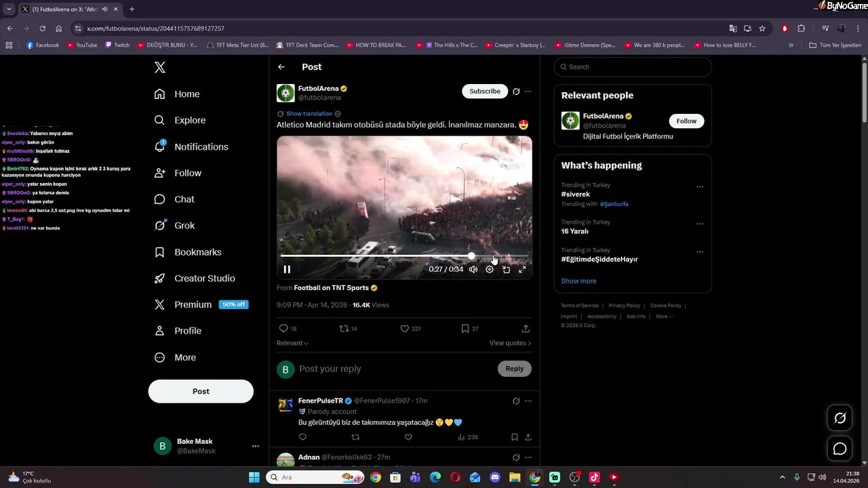Seek on the video progress bar
Image resolution: width=868 pixels, height=488 pixels.
[x=404, y=256]
